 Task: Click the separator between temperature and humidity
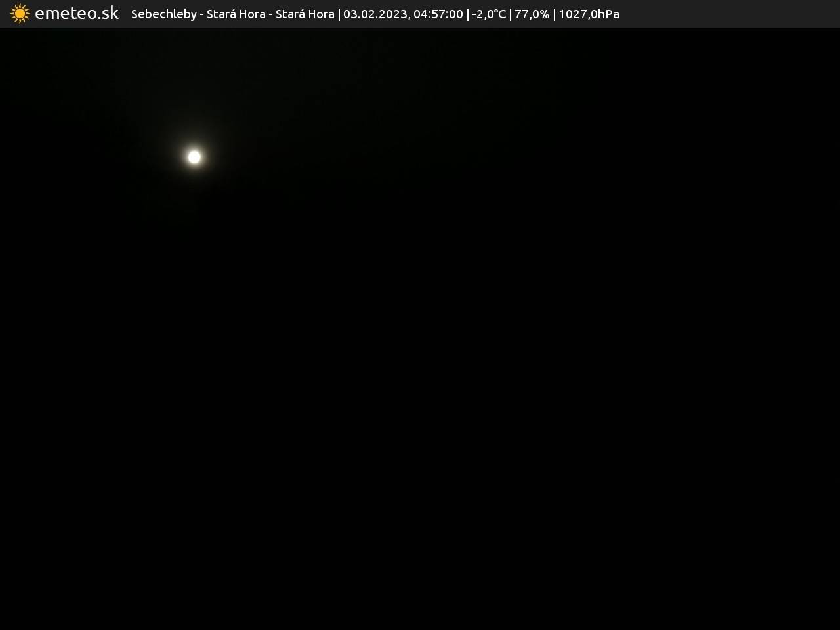click(x=511, y=14)
